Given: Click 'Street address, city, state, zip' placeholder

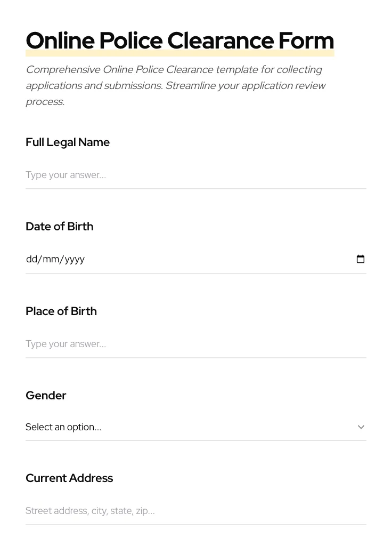Looking at the screenshot, I should (x=90, y=511).
